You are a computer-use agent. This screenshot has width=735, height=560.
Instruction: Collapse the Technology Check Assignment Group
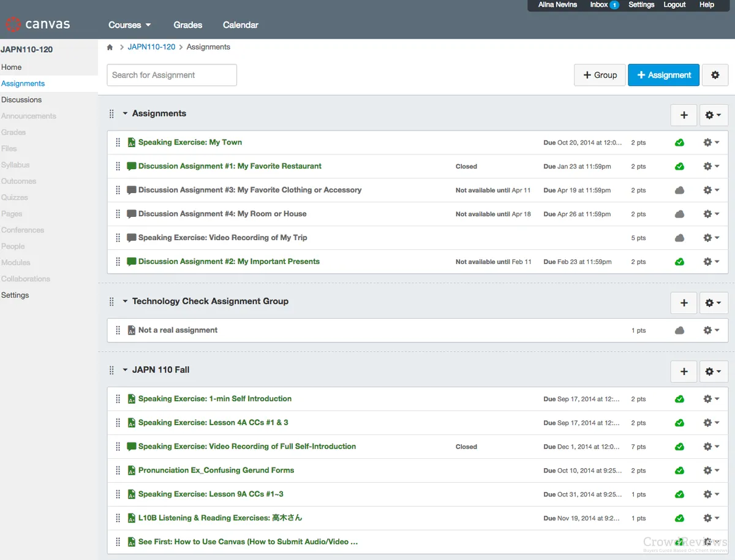125,301
